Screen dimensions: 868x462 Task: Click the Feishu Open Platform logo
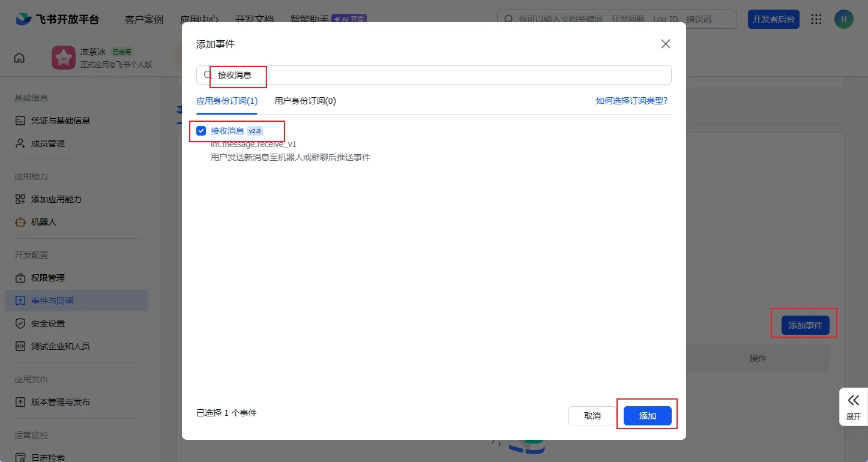(57, 19)
